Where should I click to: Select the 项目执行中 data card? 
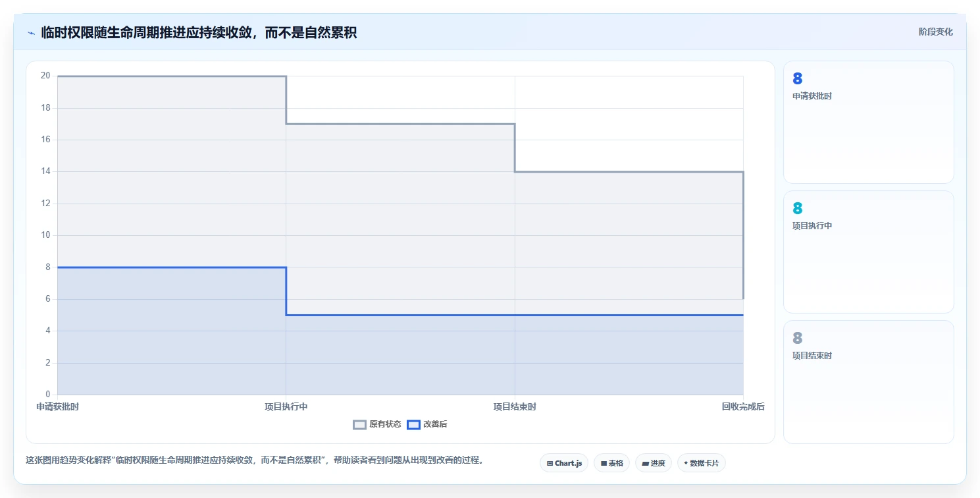(868, 252)
